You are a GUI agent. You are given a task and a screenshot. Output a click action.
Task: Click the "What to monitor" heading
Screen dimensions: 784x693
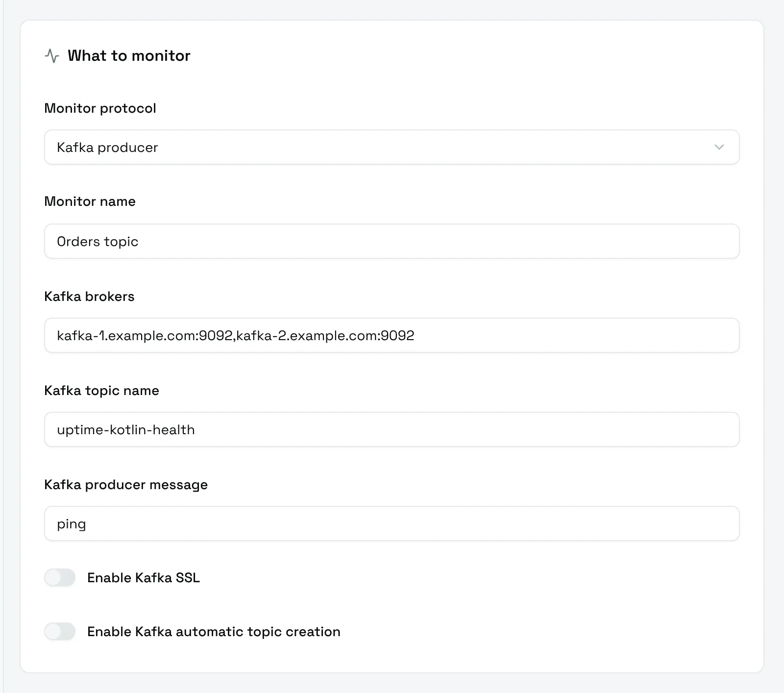129,56
